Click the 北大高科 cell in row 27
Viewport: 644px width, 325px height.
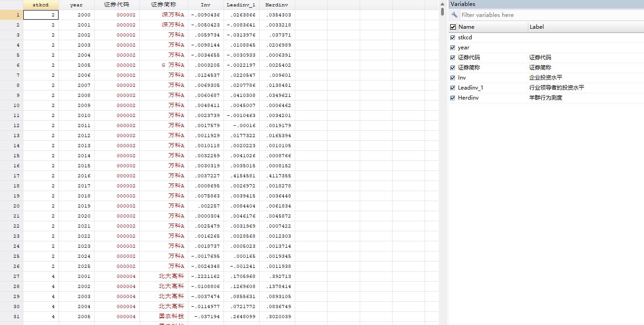164,277
